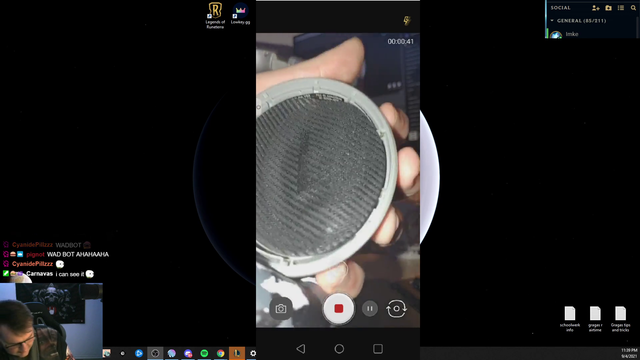640x360 pixels.
Task: Tap the phone's recent apps square button
Action: pos(378,349)
